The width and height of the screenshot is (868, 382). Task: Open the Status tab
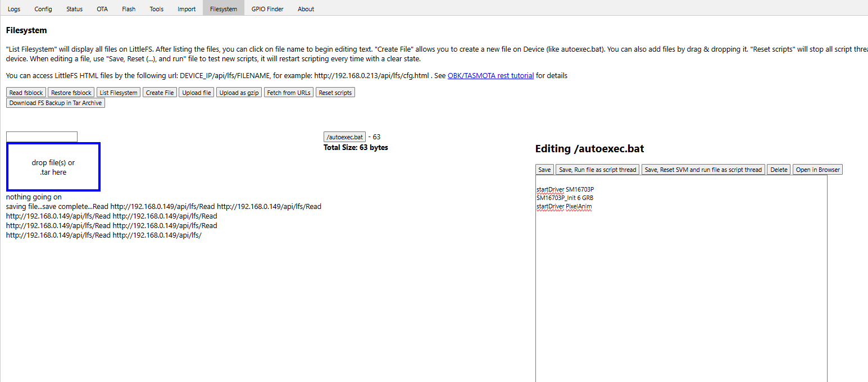[x=74, y=9]
